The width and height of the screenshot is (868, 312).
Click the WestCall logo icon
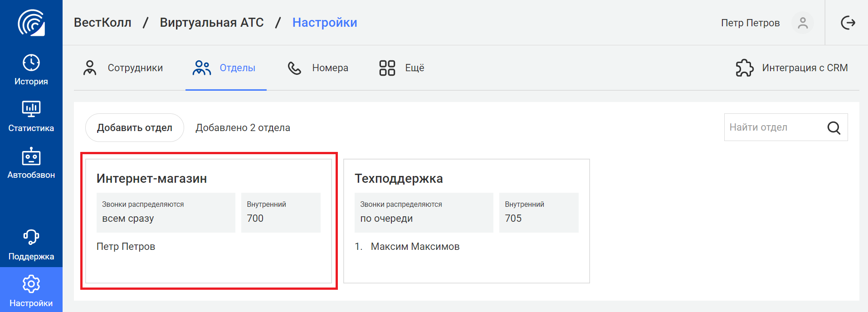[31, 23]
